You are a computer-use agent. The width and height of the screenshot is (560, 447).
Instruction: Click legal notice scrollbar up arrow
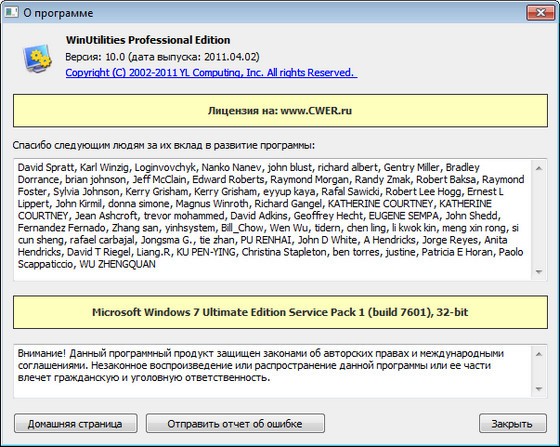(539, 354)
